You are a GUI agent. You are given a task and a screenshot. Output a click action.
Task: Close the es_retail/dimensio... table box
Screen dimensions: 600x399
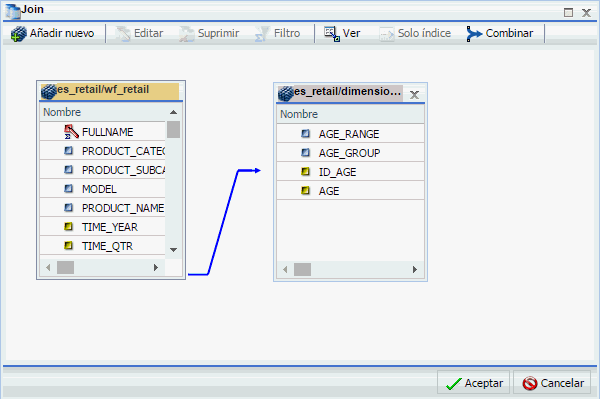(x=414, y=94)
